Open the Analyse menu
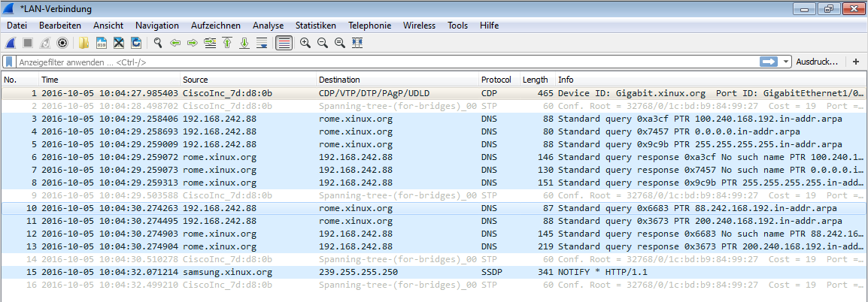868x302 pixels. [x=268, y=26]
